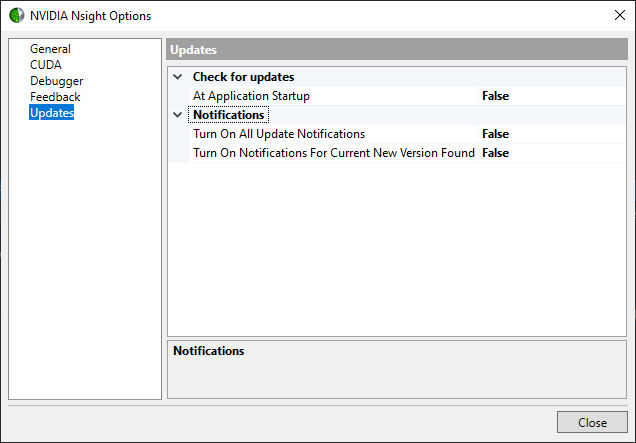Change At Application Startup False value
This screenshot has width=636, height=443.
[552, 96]
